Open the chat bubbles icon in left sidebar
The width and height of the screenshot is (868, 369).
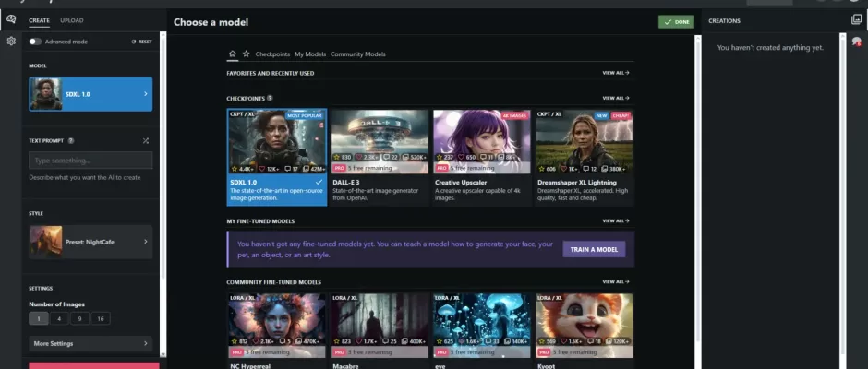tap(10, 19)
